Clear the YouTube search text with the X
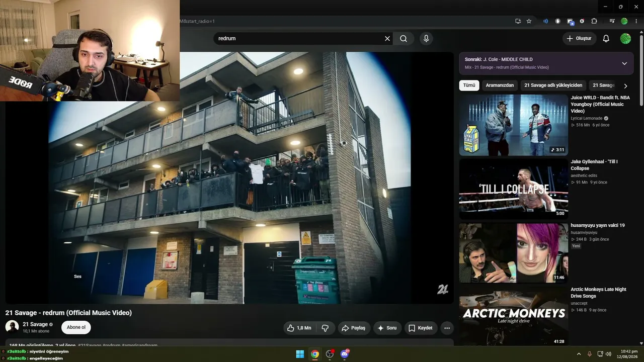Screen dimensions: 644x362 point(387,39)
